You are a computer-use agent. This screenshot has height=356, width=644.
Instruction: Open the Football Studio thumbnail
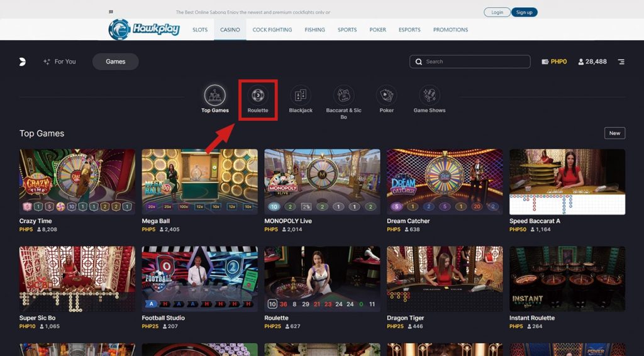click(199, 279)
